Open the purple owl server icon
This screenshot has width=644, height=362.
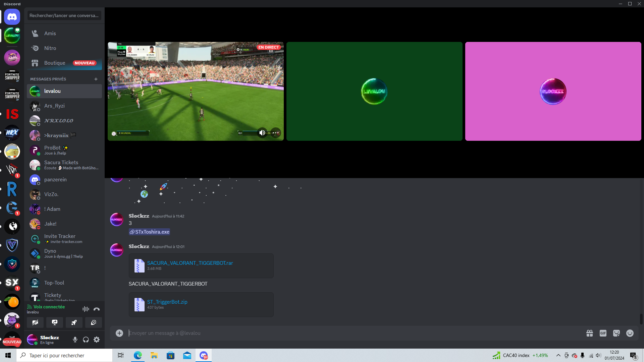pyautogui.click(x=12, y=320)
